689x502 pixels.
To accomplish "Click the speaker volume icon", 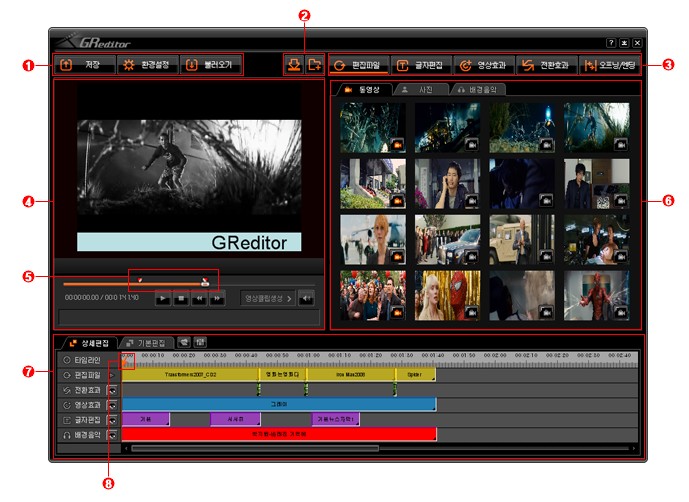I will tap(306, 299).
